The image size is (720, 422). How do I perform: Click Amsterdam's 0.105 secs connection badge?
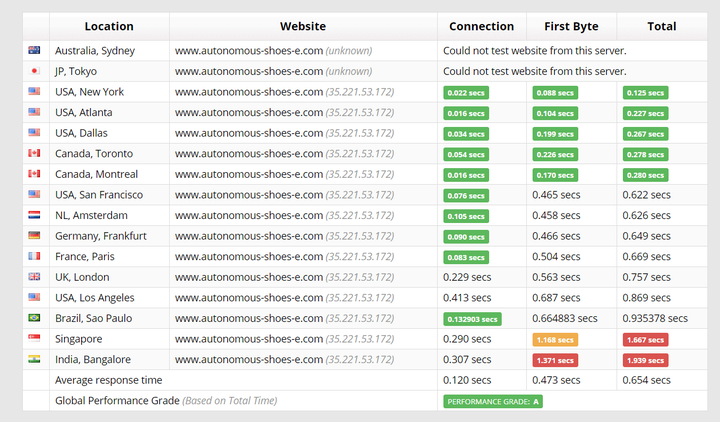466,216
